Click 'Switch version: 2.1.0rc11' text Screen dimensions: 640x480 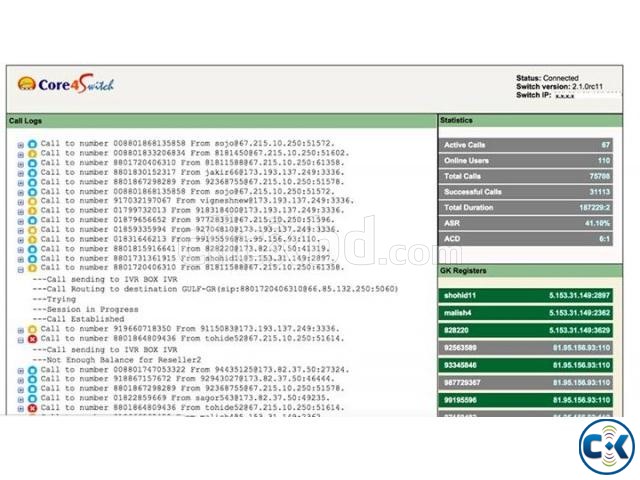[x=559, y=87]
